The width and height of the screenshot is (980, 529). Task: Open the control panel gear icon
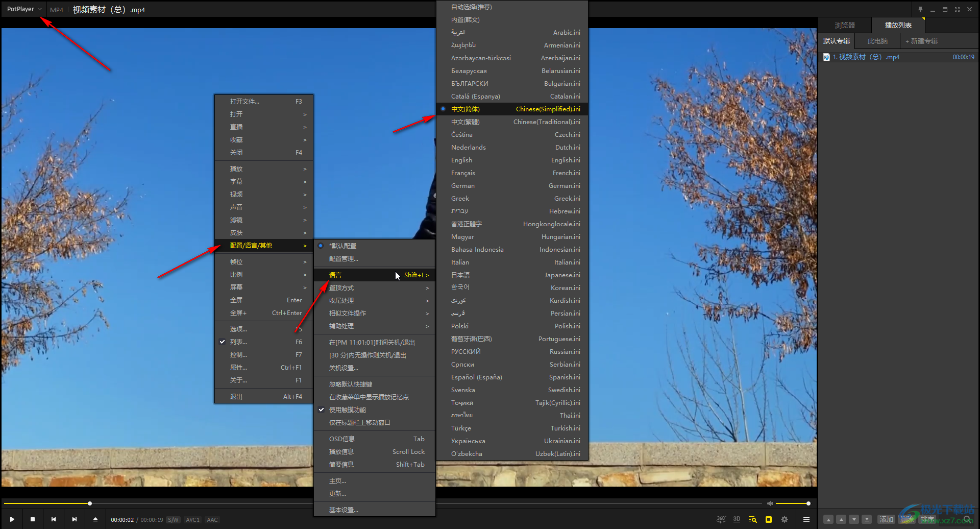(785, 519)
